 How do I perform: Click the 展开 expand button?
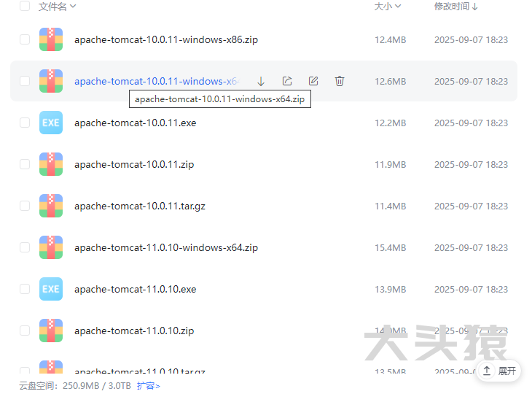(x=499, y=371)
